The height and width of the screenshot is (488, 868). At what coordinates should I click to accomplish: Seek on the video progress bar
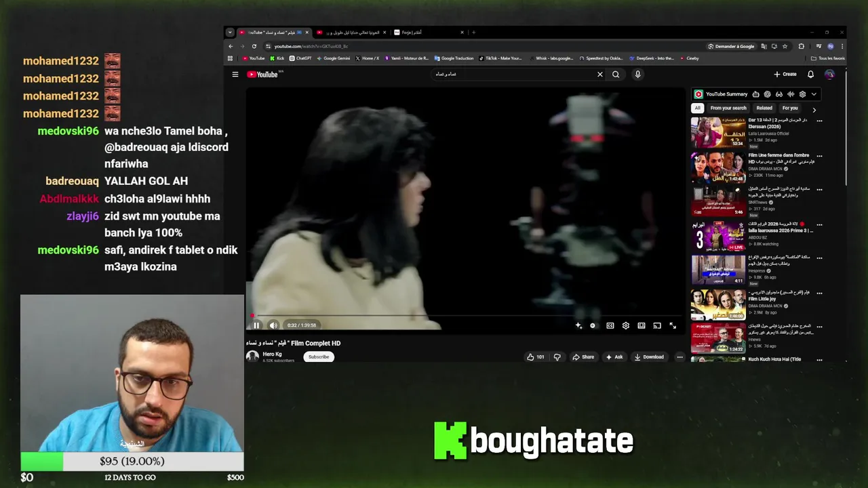(x=465, y=316)
